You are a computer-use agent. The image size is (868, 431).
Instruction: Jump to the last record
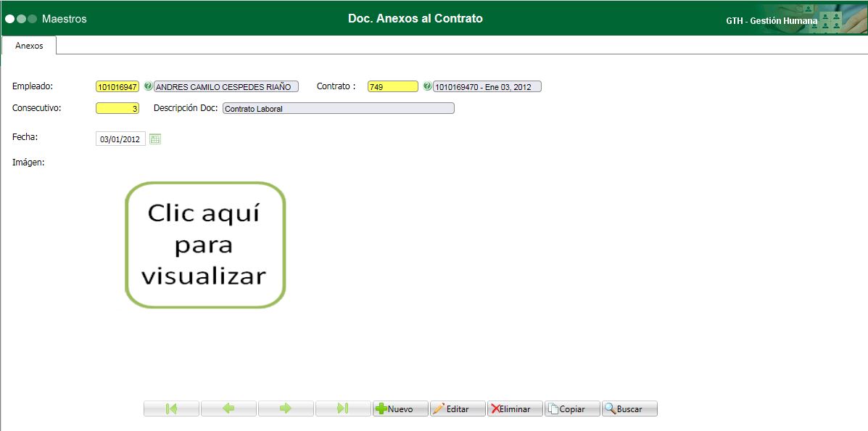343,409
